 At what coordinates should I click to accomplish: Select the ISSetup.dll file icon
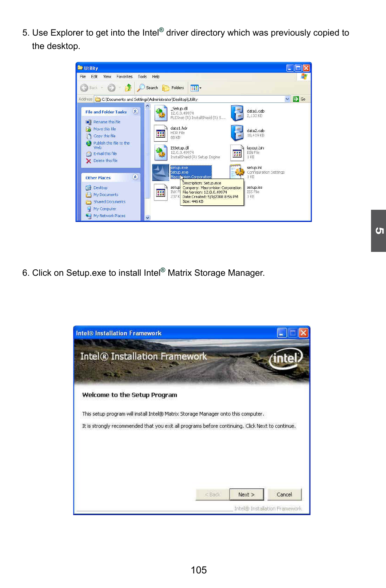161,153
